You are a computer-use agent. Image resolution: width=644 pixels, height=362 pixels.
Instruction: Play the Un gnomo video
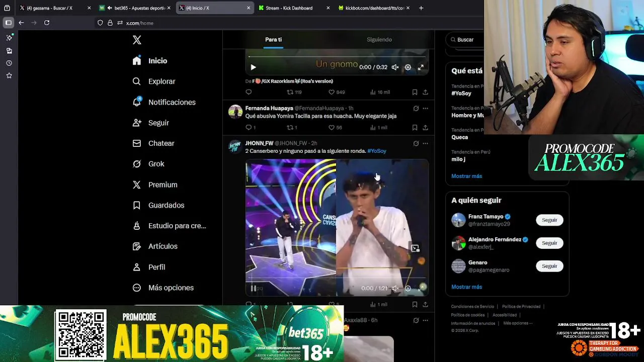point(253,67)
